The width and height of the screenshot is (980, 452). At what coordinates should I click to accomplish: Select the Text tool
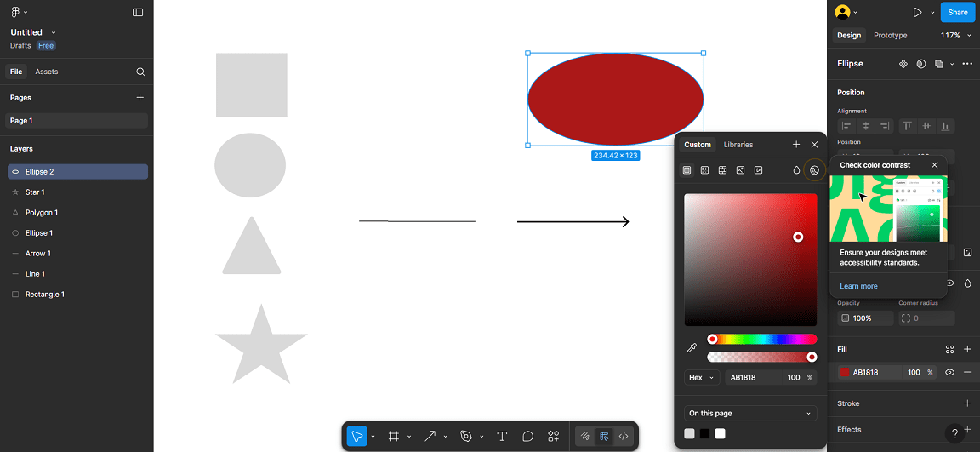point(501,437)
